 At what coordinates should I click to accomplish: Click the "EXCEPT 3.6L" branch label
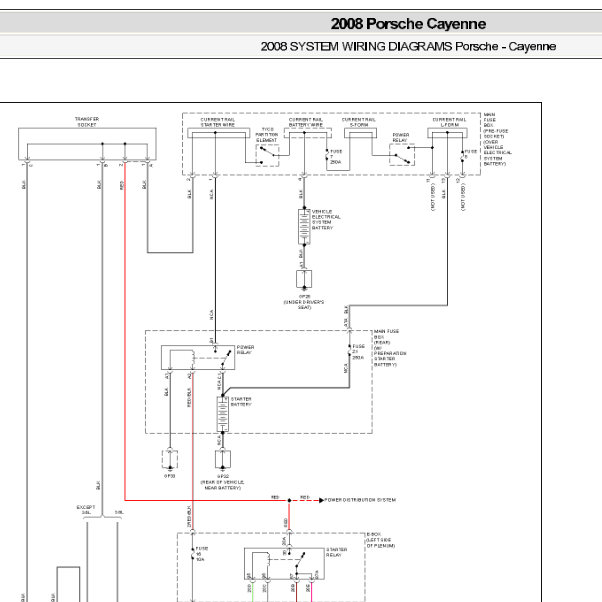click(86, 509)
